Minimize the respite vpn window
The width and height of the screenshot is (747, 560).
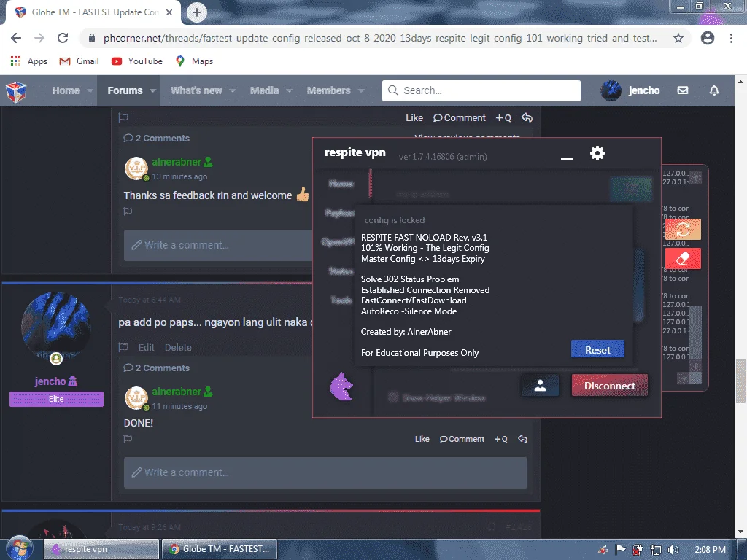[566, 159]
